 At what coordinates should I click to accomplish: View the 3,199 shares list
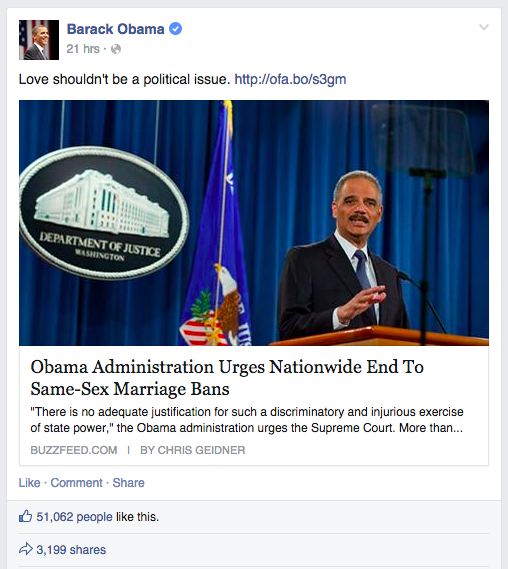coord(71,550)
